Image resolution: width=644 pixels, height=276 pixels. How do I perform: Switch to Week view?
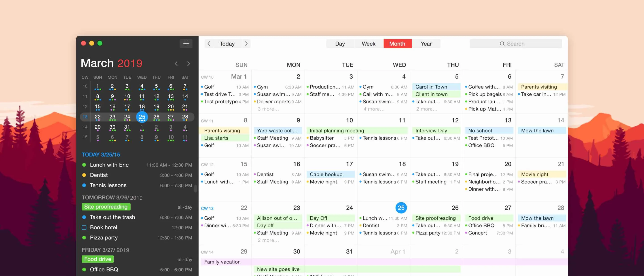(368, 43)
